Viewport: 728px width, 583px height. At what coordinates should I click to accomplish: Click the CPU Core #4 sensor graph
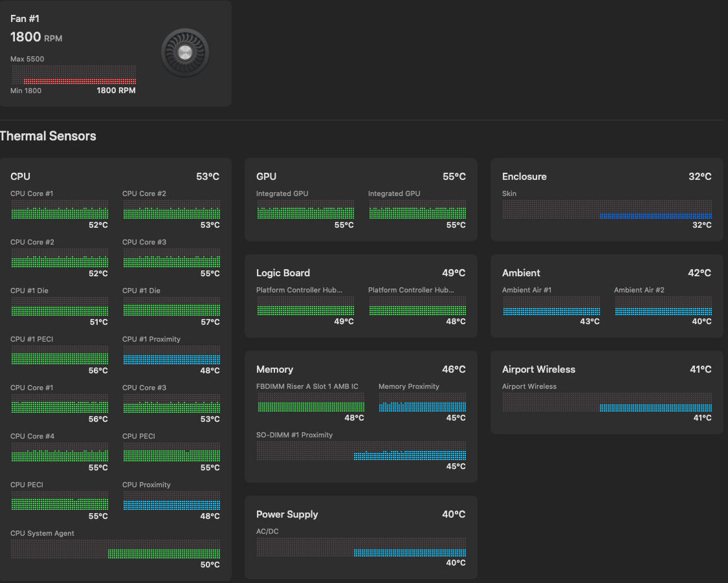tap(60, 452)
